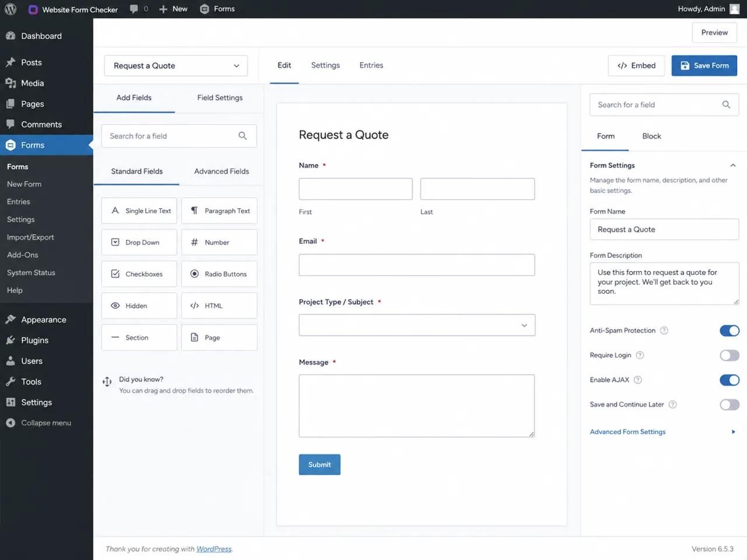Click the New plus icon in admin bar
This screenshot has height=560, width=747.
coord(163,9)
